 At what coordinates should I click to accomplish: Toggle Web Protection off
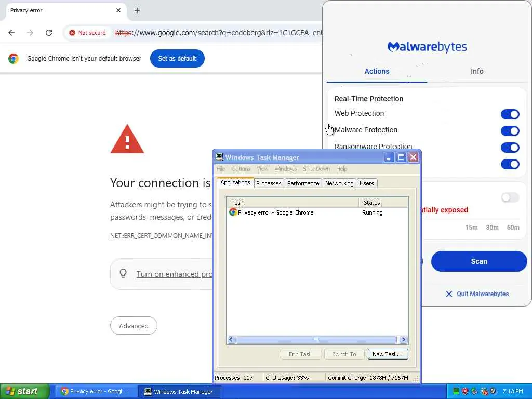(x=510, y=114)
